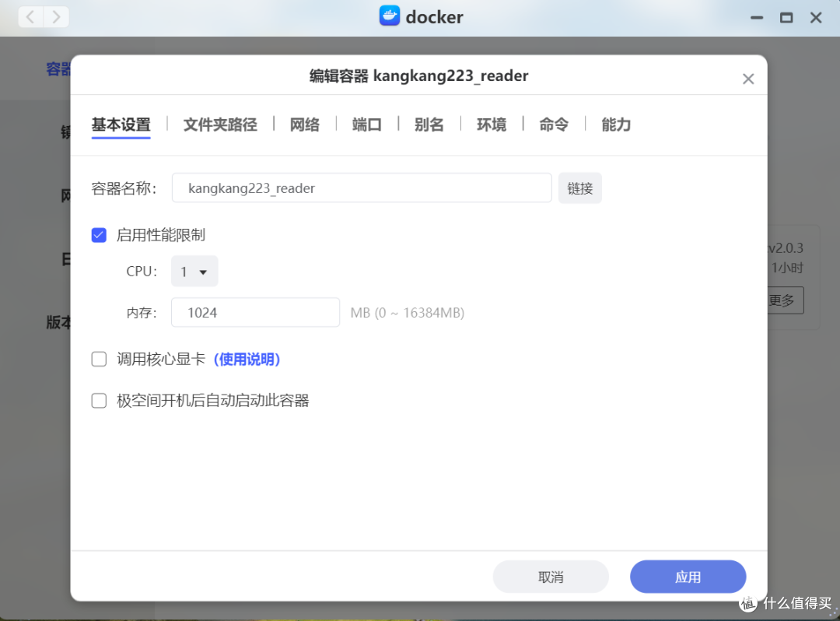The width and height of the screenshot is (840, 621).
Task: Uncheck 启用性能限制 checkbox
Action: (x=99, y=235)
